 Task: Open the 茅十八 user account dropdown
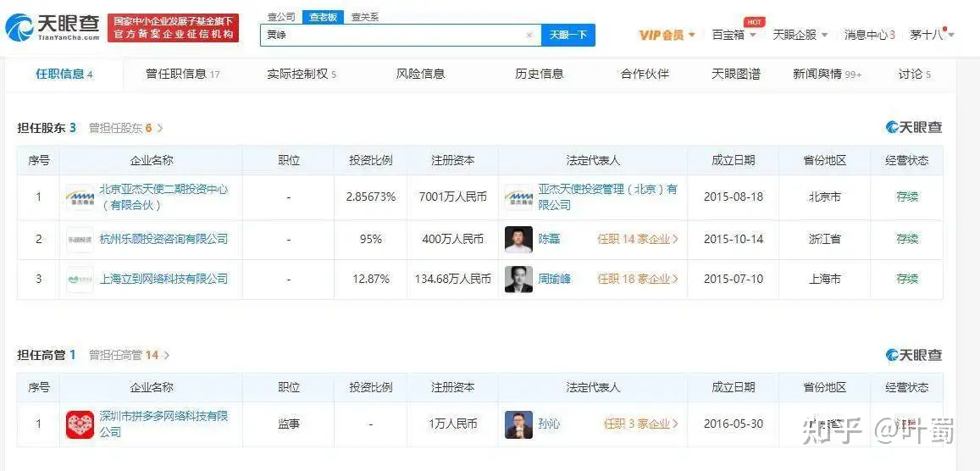click(932, 35)
